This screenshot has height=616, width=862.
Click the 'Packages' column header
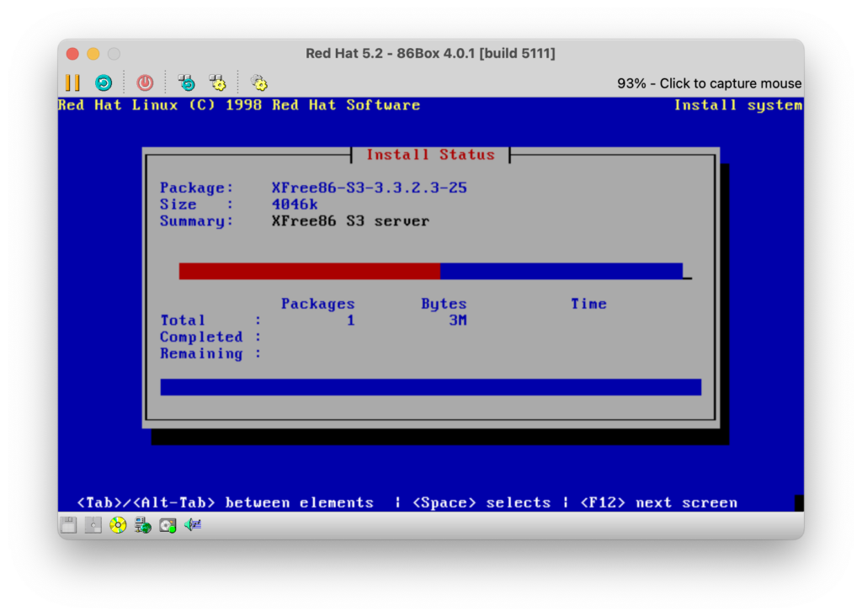pos(317,304)
